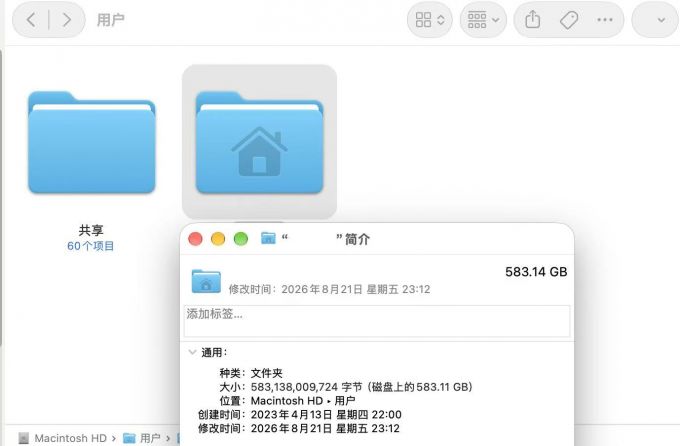680x446 pixels.
Task: Close the 简介 info window
Action: click(195, 239)
